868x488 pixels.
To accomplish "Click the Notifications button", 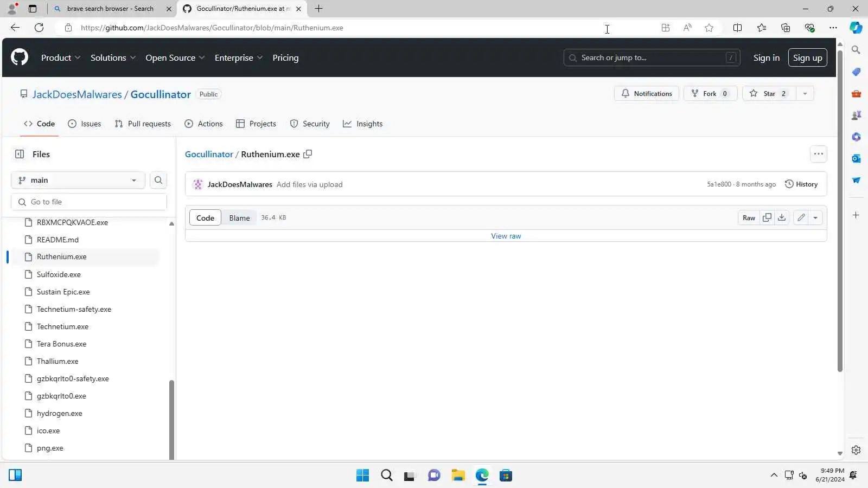I will click(x=647, y=94).
